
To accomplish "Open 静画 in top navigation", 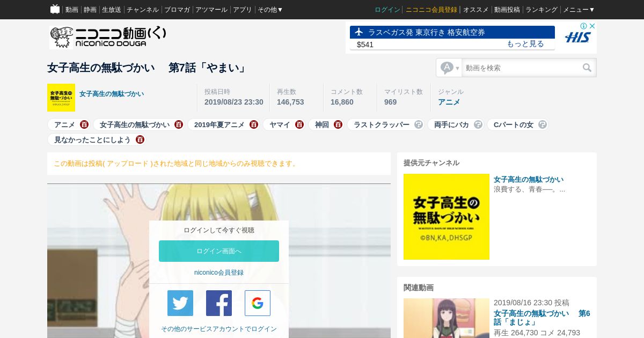I will 90,10.
